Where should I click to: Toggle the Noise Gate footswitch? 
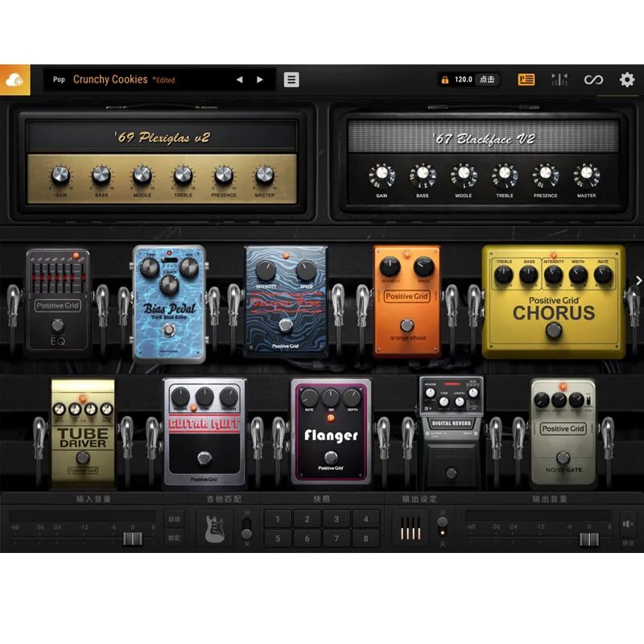pyautogui.click(x=563, y=457)
